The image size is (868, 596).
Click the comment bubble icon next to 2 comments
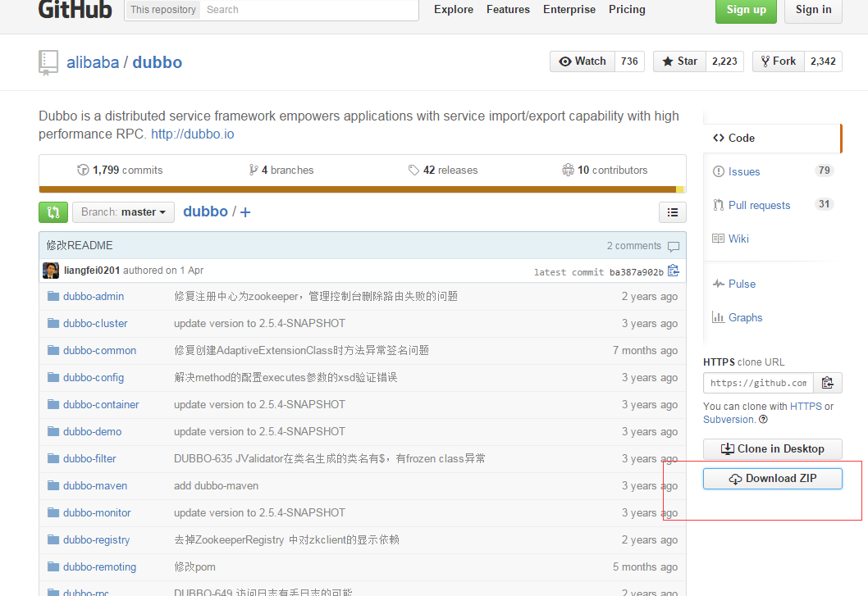pos(674,246)
